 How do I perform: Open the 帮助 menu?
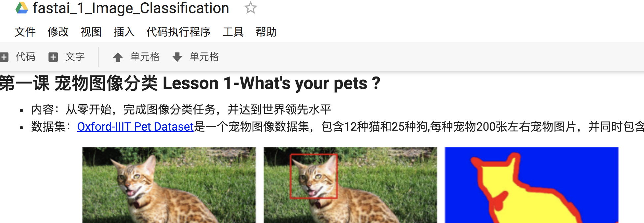pos(266,32)
